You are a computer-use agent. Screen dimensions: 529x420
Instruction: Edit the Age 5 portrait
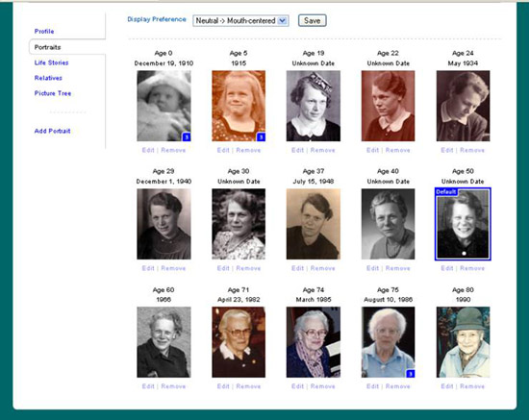click(x=223, y=150)
